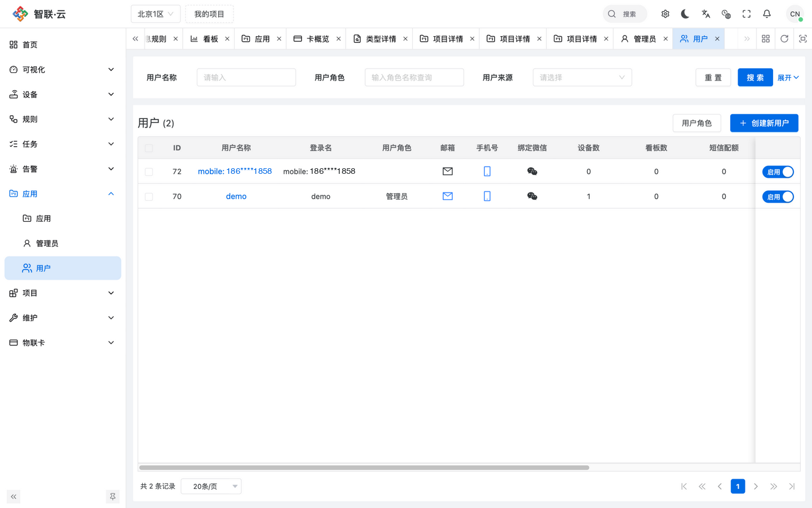The width and height of the screenshot is (812, 508).
Task: Click WeChat icon for row ID 72
Action: [532, 172]
